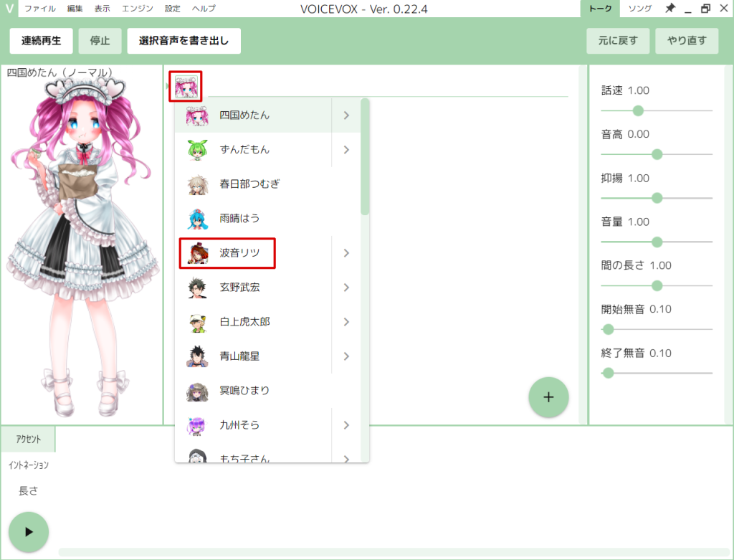Expand 九州そら style submenu arrow
The image size is (734, 560).
[x=347, y=425]
